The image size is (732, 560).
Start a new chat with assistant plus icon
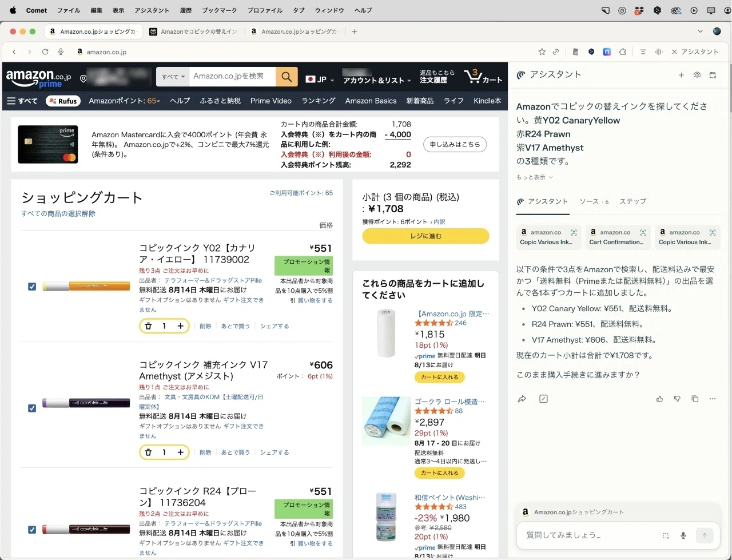[681, 75]
